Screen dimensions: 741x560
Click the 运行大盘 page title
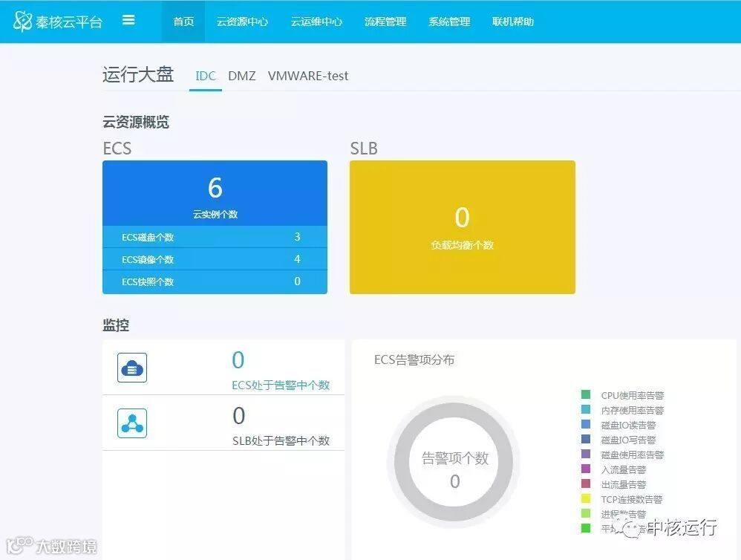(x=138, y=75)
